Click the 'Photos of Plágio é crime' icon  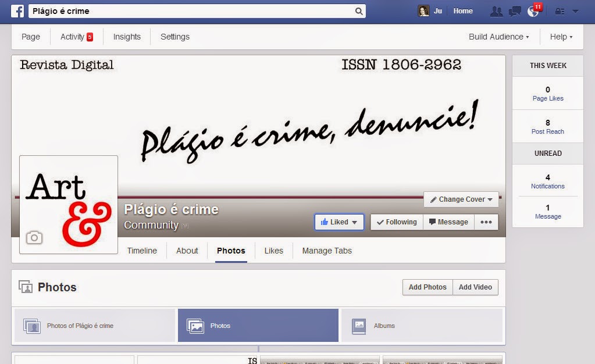pyautogui.click(x=32, y=326)
